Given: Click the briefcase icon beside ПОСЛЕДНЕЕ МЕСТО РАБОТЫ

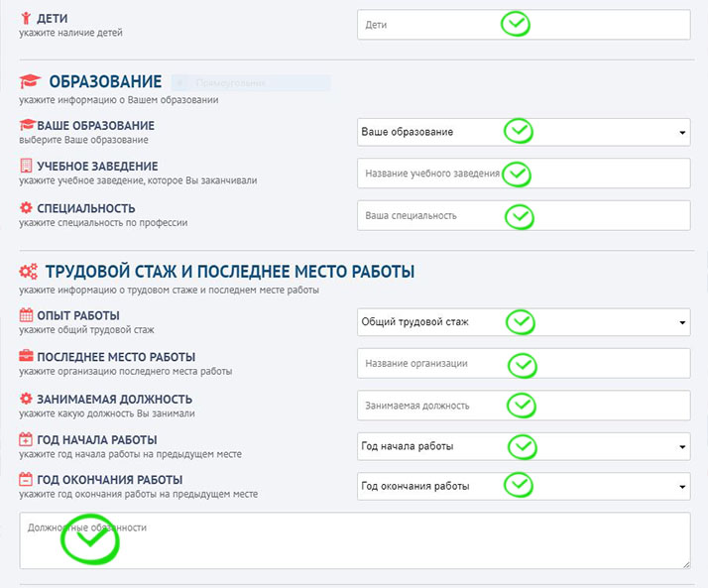Looking at the screenshot, I should tap(26, 357).
